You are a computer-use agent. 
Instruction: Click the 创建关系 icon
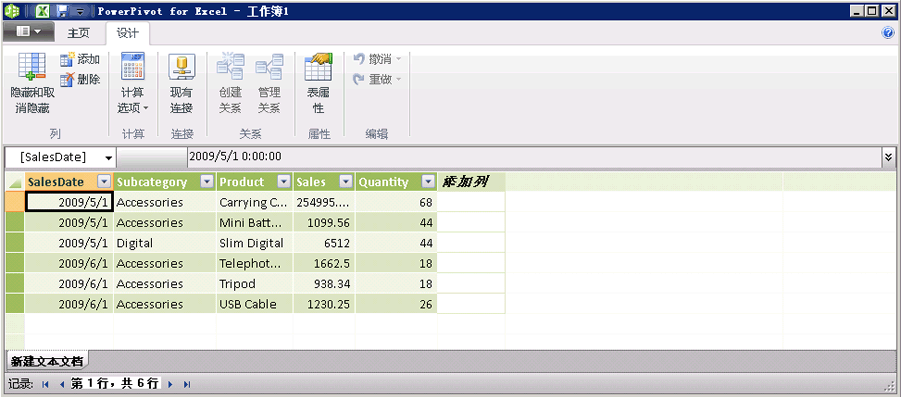coord(230,66)
